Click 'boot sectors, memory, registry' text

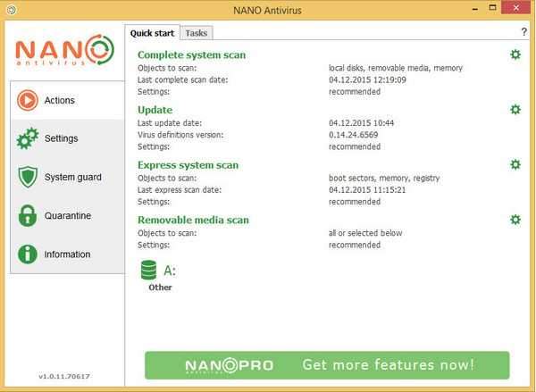384,178
